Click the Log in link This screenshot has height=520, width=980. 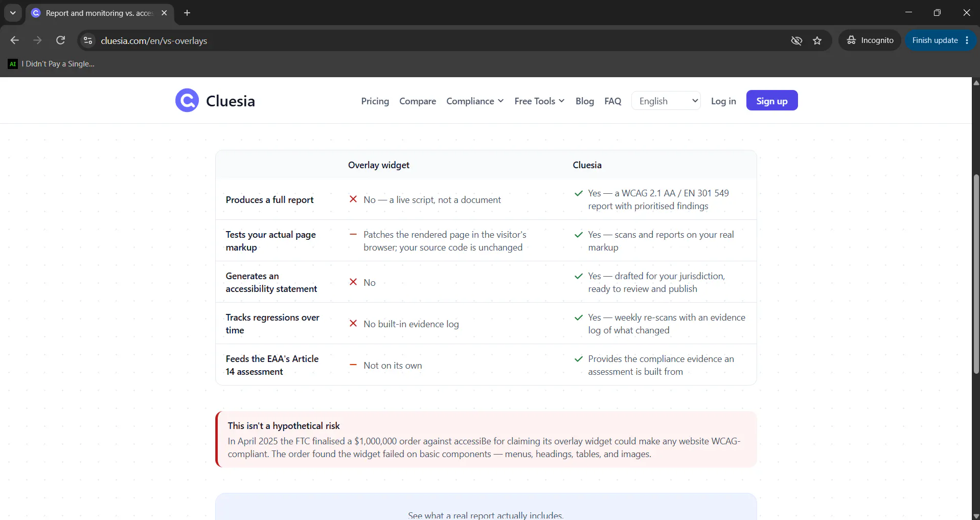tap(723, 101)
